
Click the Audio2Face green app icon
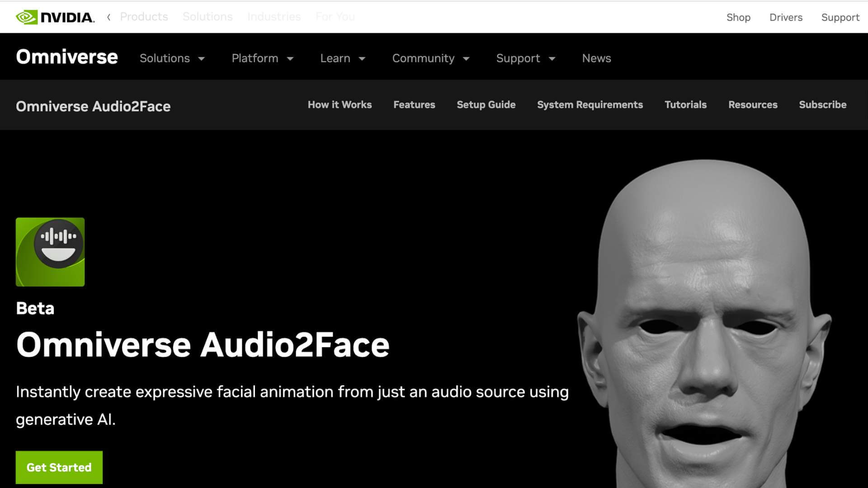coord(50,252)
